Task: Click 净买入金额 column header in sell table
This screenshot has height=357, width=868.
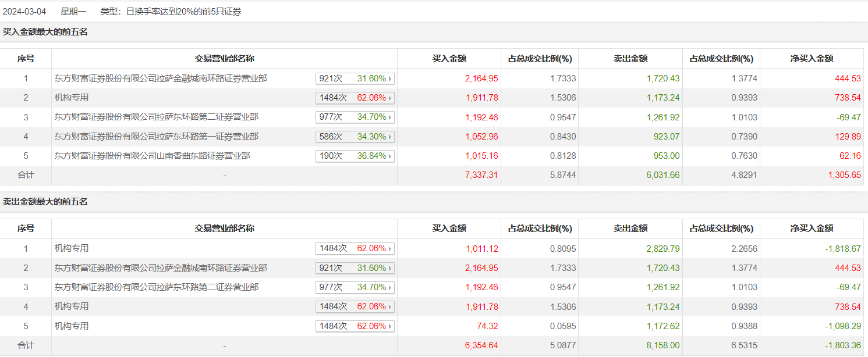Action: (x=812, y=229)
